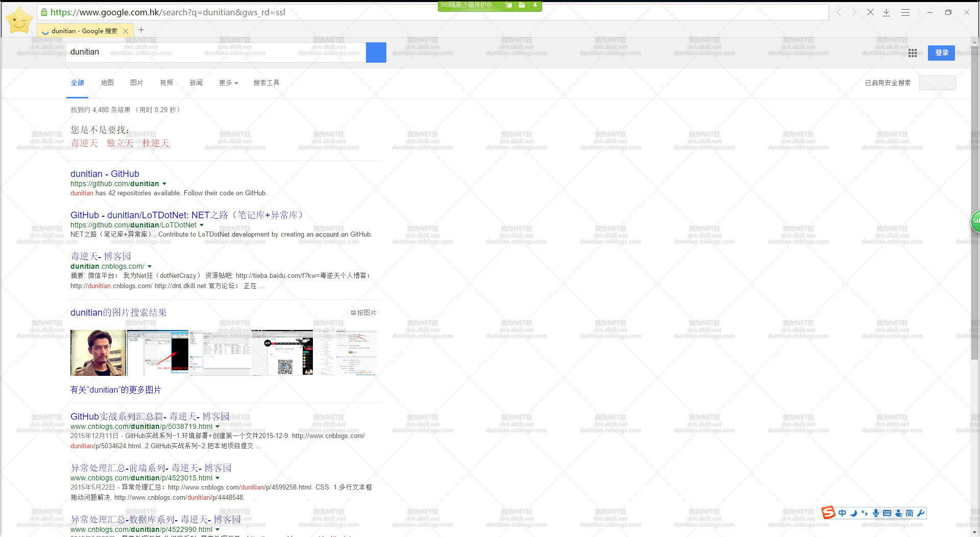Open 毒逆天 - 博客园 result

(101, 257)
